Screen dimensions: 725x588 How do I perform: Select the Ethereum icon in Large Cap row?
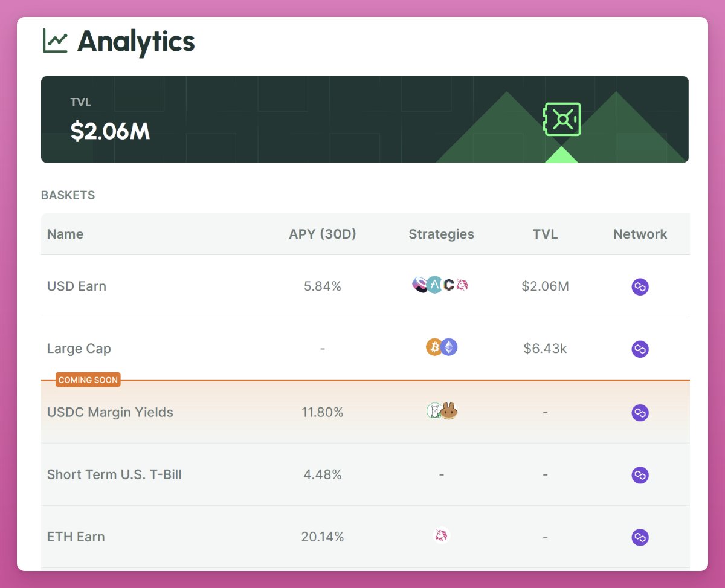448,347
